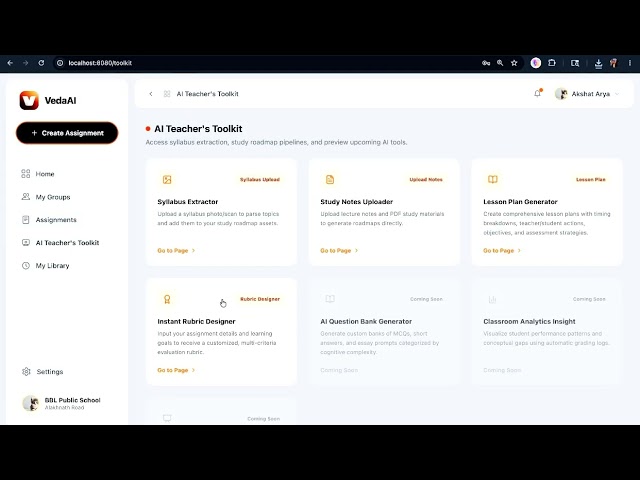Viewport: 640px width, 480px height.
Task: Click the Settings gear icon
Action: pos(26,371)
